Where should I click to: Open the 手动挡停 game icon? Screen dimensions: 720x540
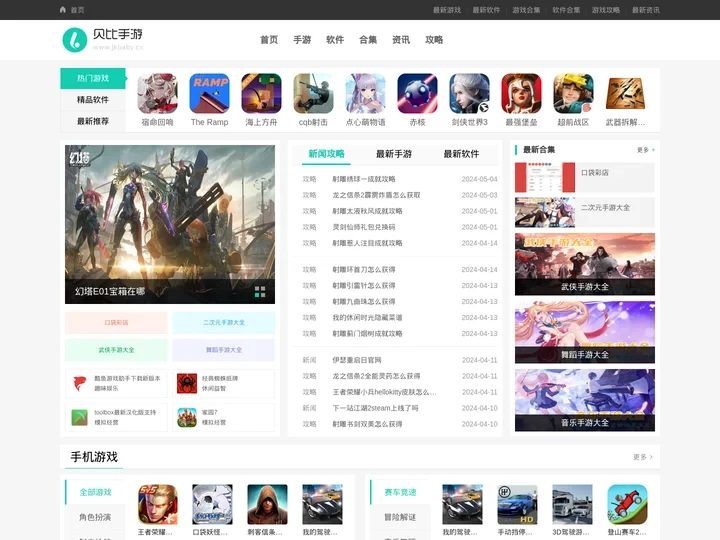coord(518,504)
